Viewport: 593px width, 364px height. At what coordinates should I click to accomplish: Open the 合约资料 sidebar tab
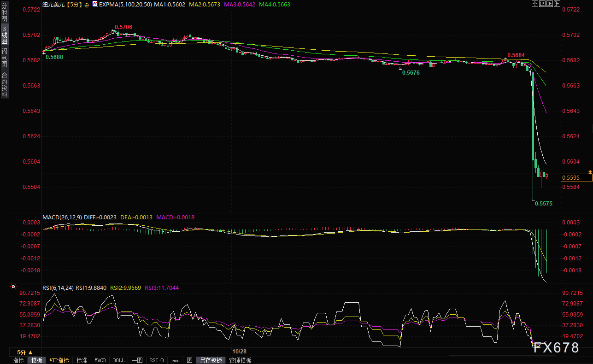pyautogui.click(x=4, y=84)
